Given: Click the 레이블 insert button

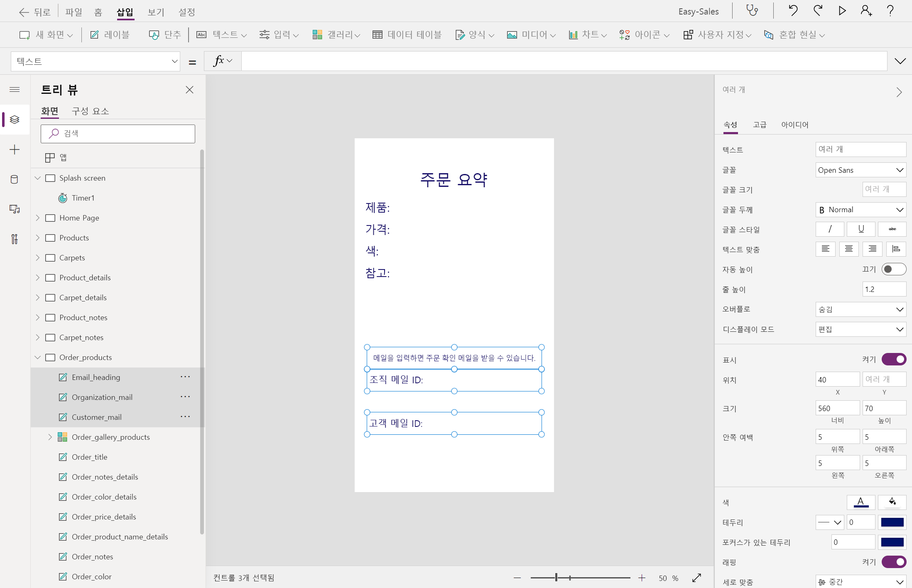Looking at the screenshot, I should (x=110, y=35).
